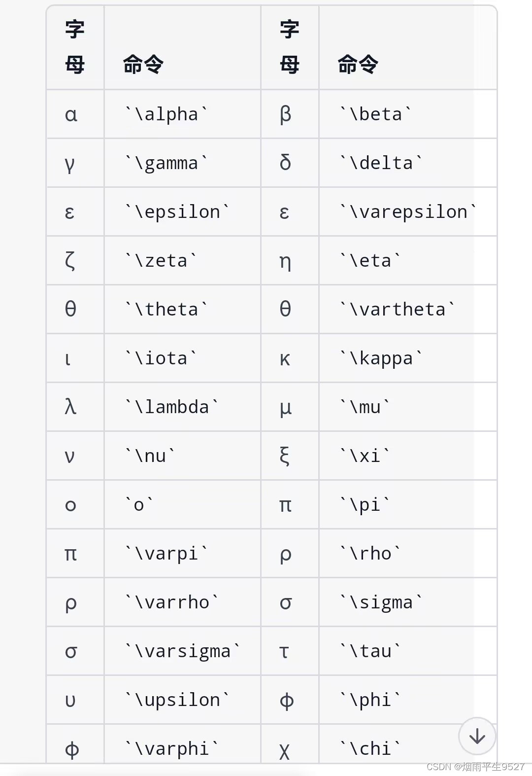Viewport: 532px width, 776px height.
Task: Click the `\varphi` command text
Action: 172,749
